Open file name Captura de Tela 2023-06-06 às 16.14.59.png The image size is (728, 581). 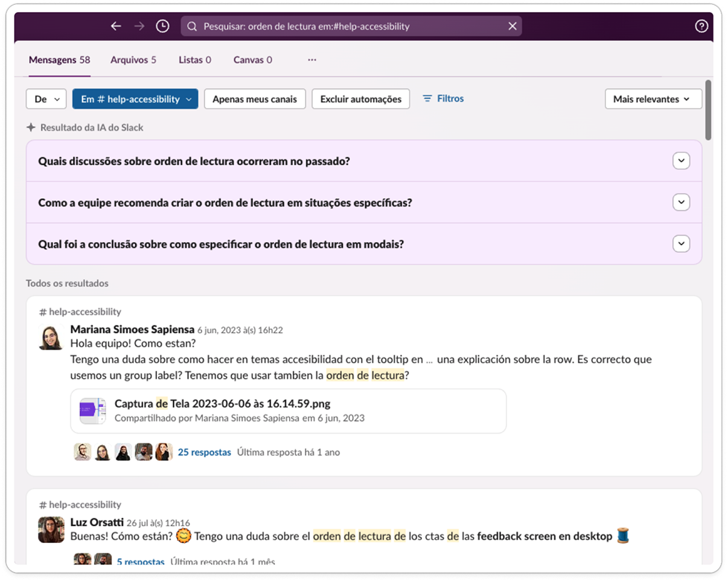(x=222, y=403)
